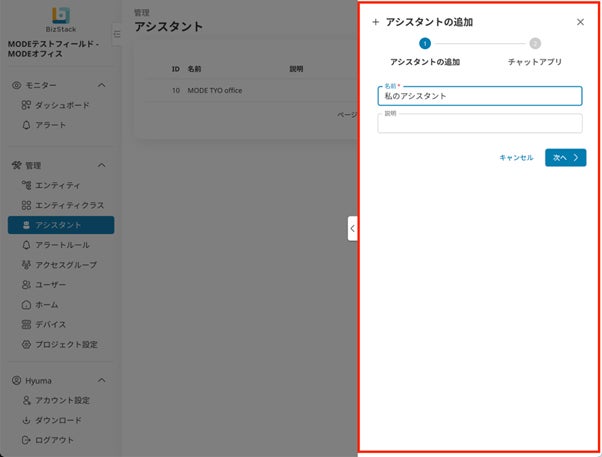Open アカウント設定 under Hyuma
This screenshot has height=457, width=602.
click(63, 401)
